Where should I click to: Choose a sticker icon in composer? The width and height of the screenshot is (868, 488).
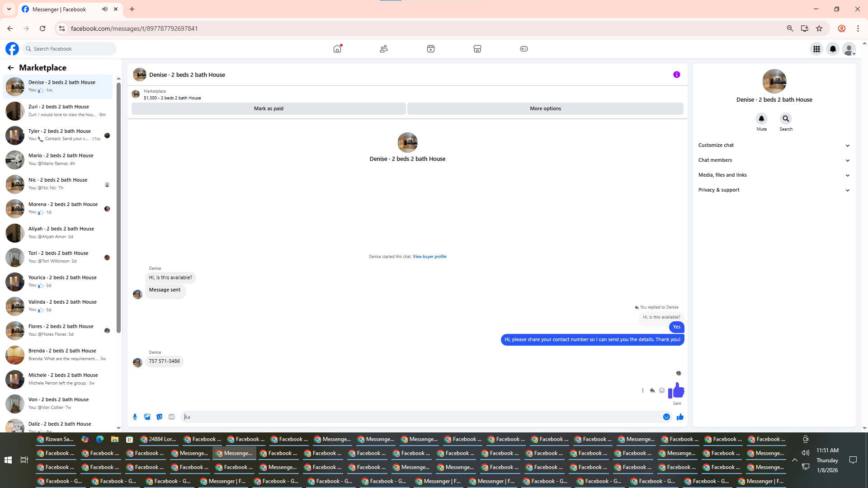tap(159, 417)
